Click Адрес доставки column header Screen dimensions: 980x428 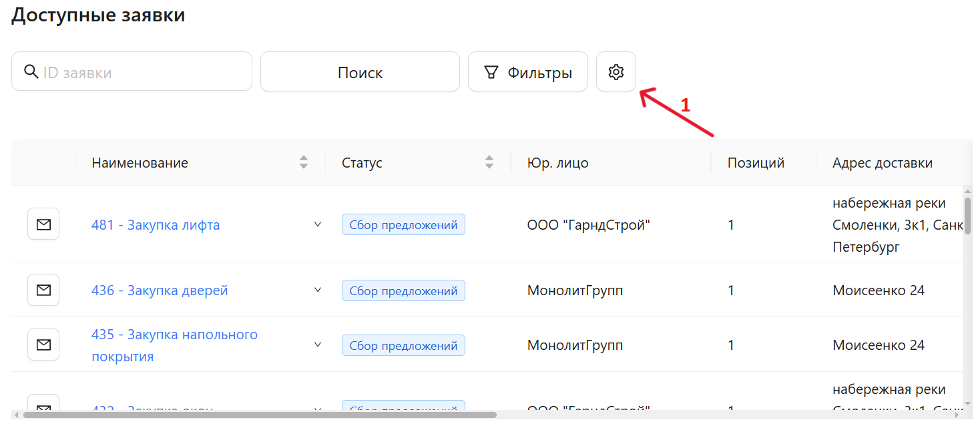(883, 162)
